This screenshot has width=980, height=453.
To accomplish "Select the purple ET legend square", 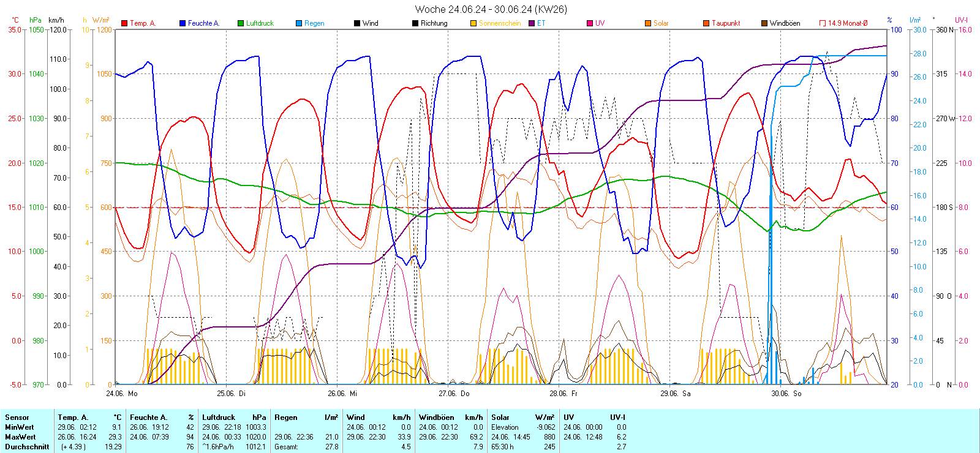I will [x=532, y=23].
